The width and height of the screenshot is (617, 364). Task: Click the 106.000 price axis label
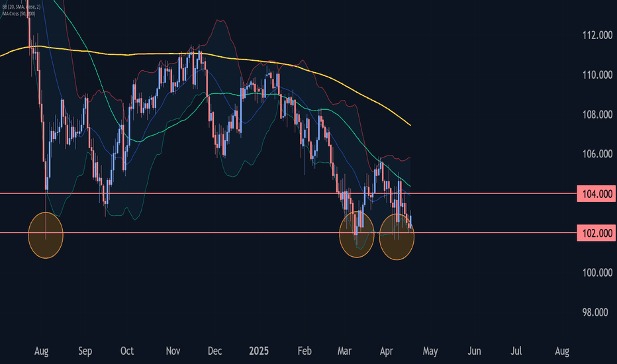tap(597, 154)
